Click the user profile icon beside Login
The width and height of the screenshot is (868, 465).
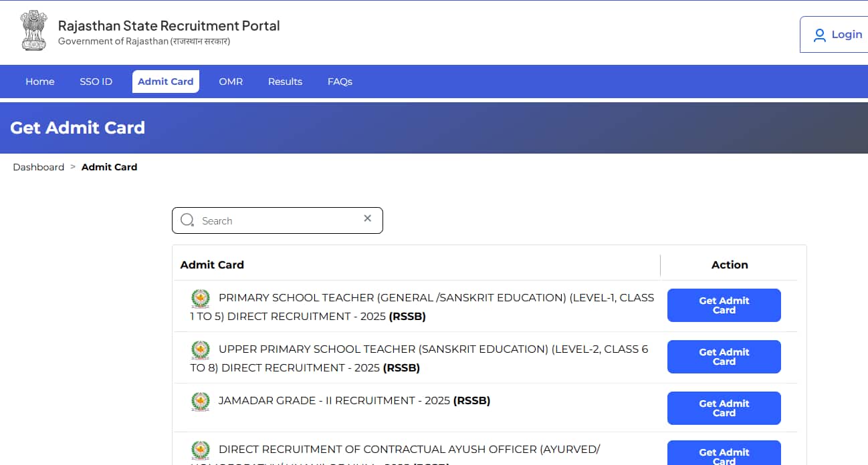[819, 35]
